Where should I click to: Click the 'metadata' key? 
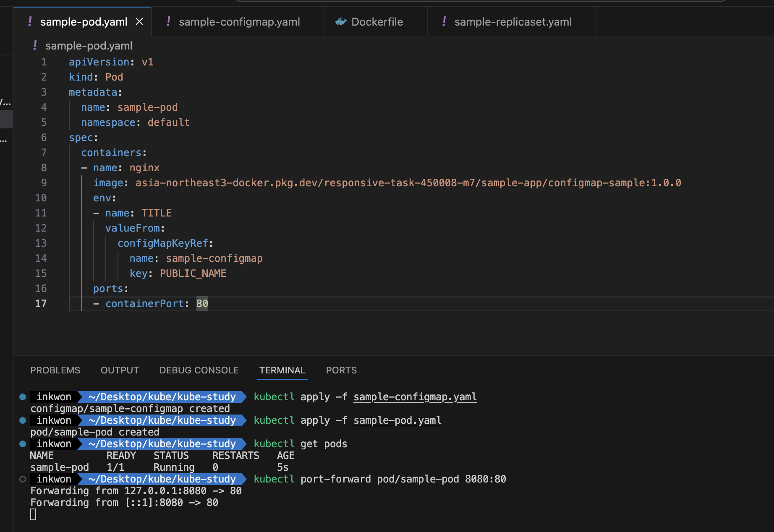coord(93,92)
